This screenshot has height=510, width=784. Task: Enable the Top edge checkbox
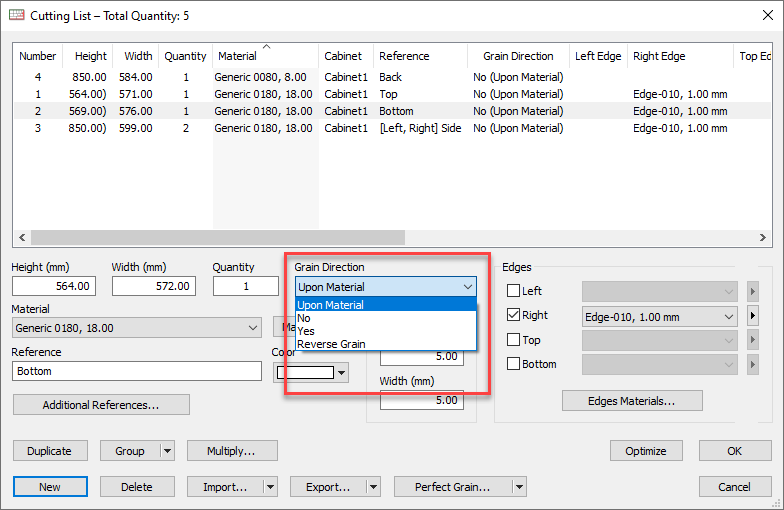click(514, 340)
